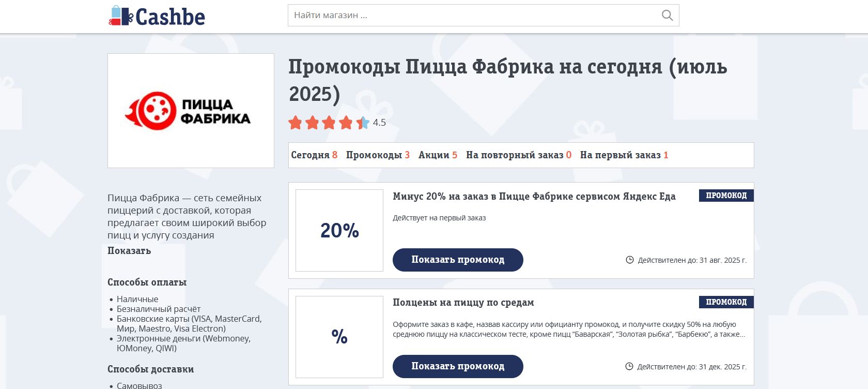
Task: Open the 20% discount thumbnail
Action: [x=339, y=230]
